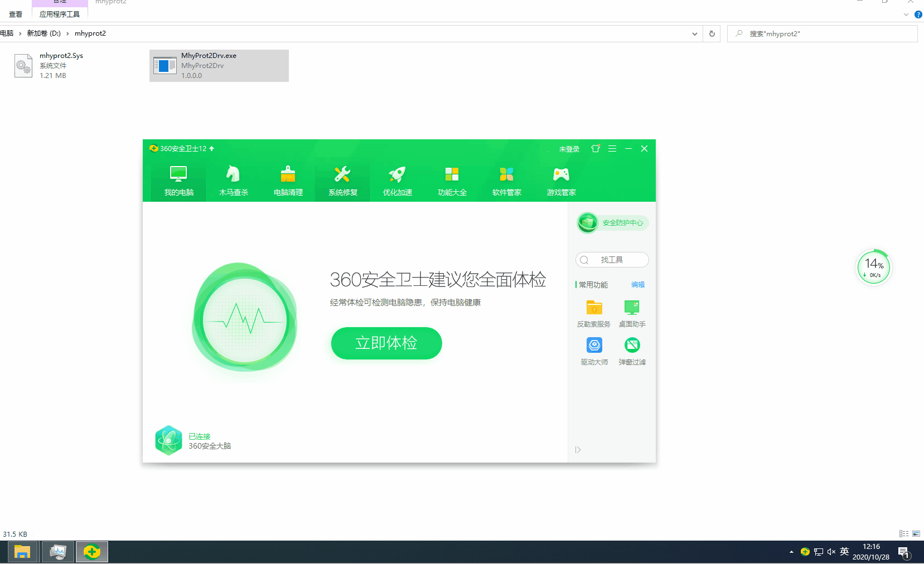Click the 31.5 KB status bar text
This screenshot has height=564, width=924.
[15, 534]
